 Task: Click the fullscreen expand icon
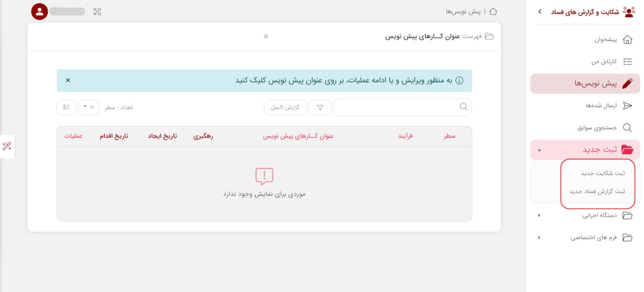tap(97, 12)
